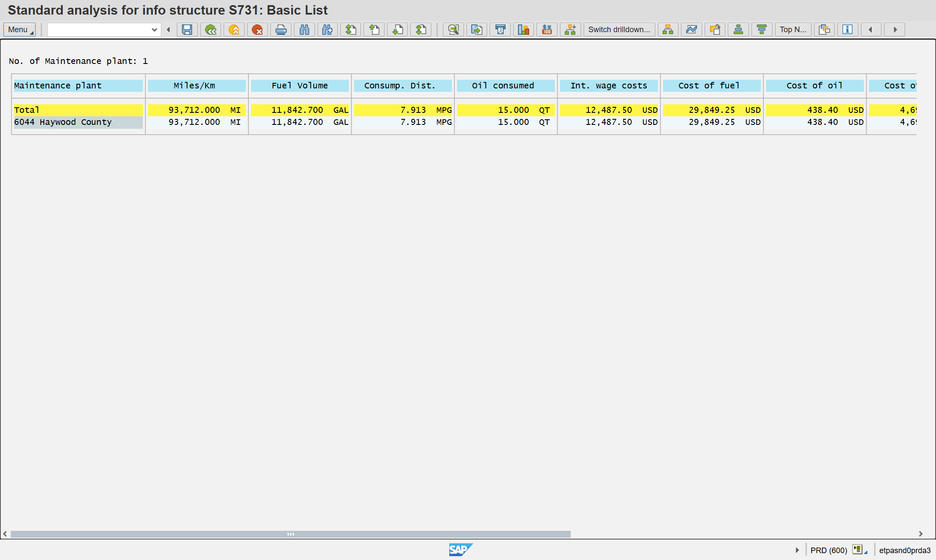This screenshot has width=936, height=560.
Task: Go to Previous page icon
Action: 374,30
